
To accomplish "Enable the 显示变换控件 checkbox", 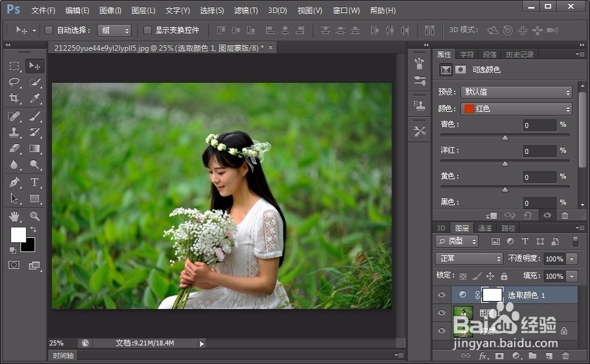I will click(x=147, y=30).
